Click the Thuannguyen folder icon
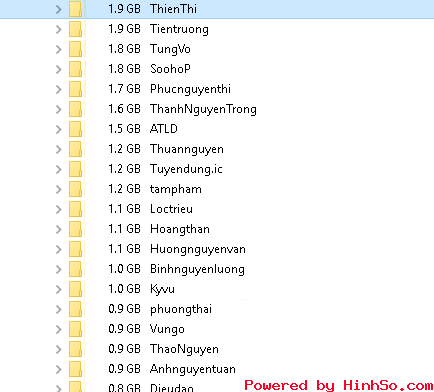Screen dimensions: 434x392 [x=76, y=149]
